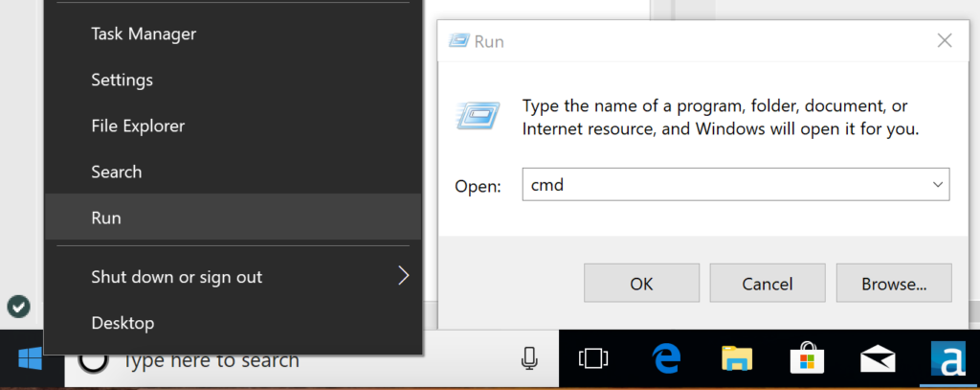The width and height of the screenshot is (980, 390).
Task: Click the Browse... button
Action: (x=893, y=284)
